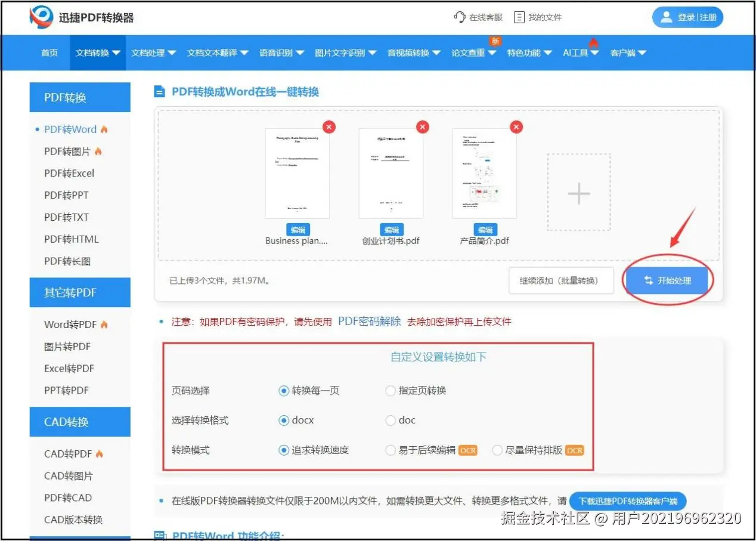Open PDF转TXT in sidebar
Viewport: 756px width, 541px height.
click(66, 217)
